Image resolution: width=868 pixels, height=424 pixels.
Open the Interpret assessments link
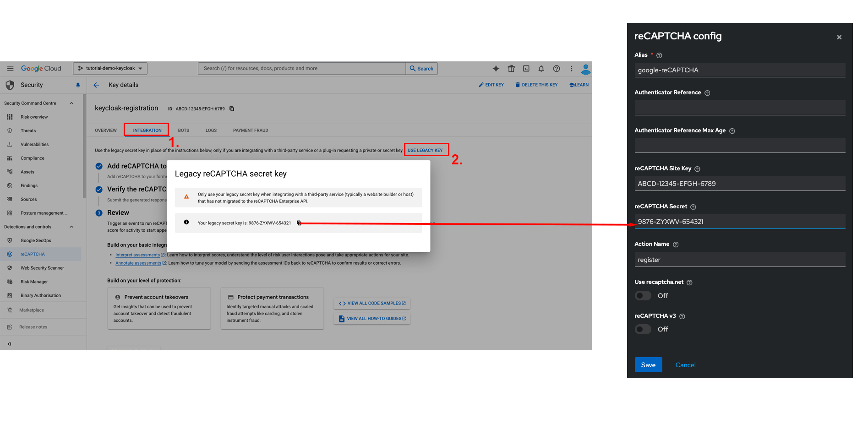(138, 255)
